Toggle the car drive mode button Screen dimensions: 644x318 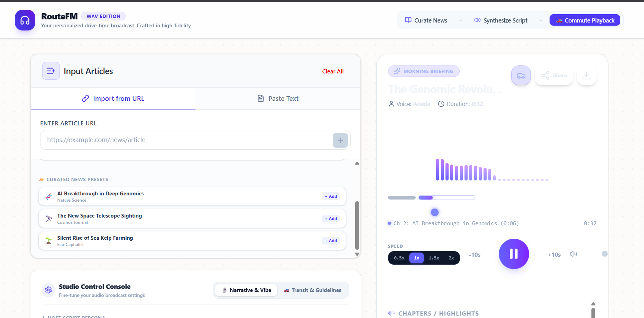coord(521,76)
